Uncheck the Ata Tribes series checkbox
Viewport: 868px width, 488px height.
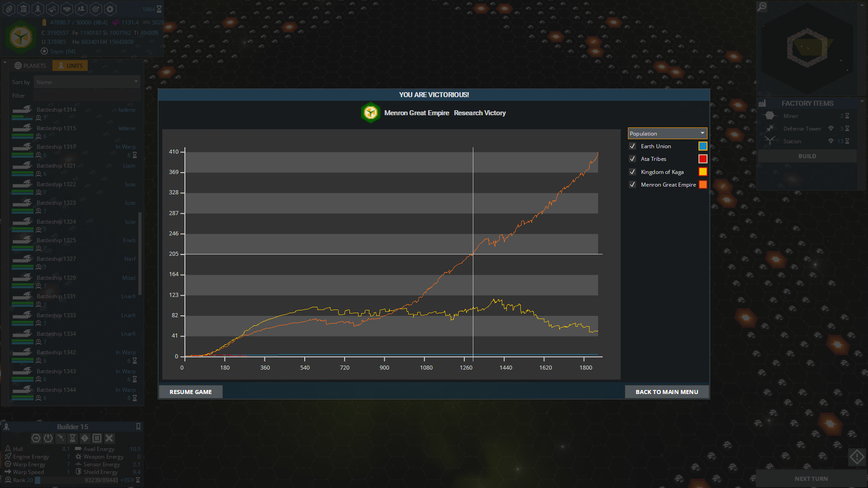632,159
